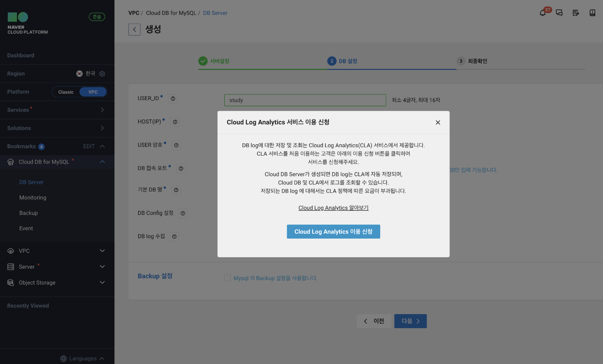Click the Backup 설정 section heading
603x364 pixels.
155,276
